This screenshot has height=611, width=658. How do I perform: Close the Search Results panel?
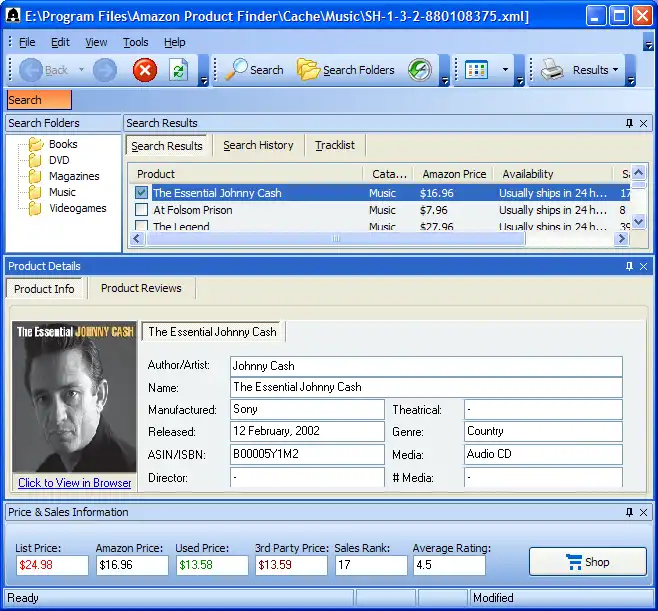(643, 123)
